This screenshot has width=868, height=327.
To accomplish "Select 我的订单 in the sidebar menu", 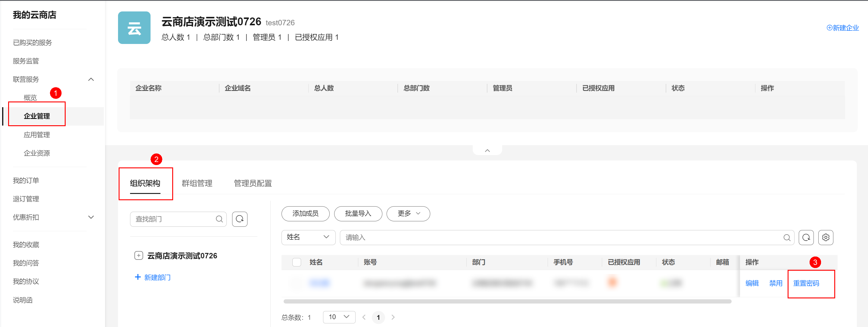I will pos(26,180).
